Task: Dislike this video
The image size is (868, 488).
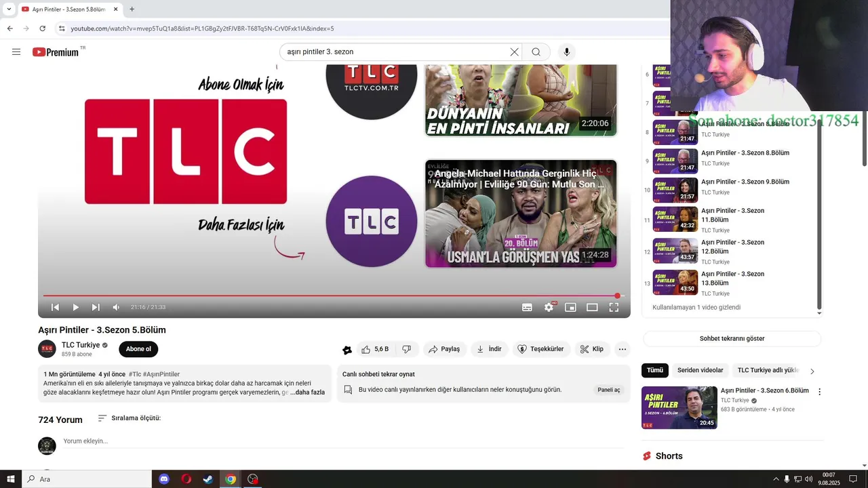Action: pos(406,349)
